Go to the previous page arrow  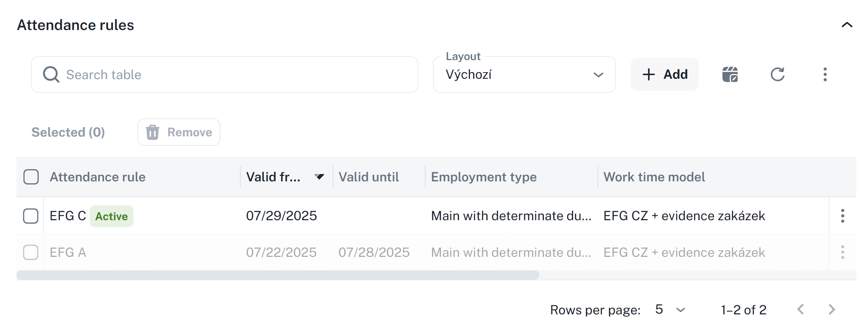pos(801,310)
